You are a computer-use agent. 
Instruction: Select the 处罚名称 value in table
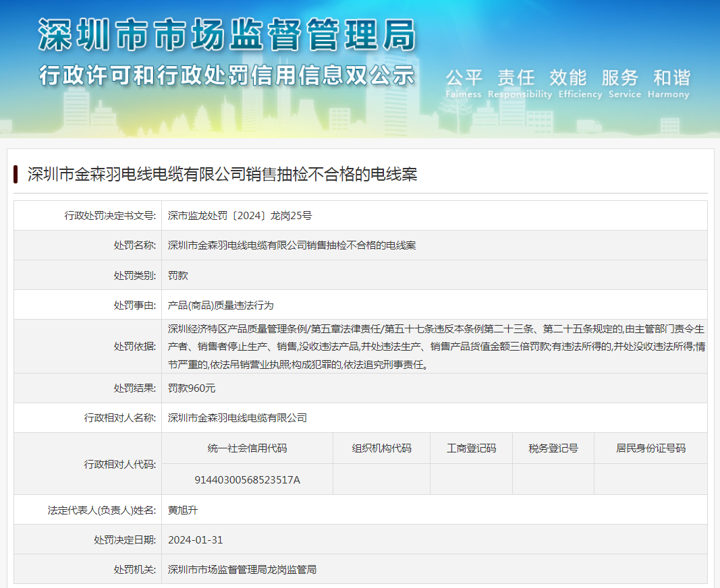pyautogui.click(x=292, y=245)
